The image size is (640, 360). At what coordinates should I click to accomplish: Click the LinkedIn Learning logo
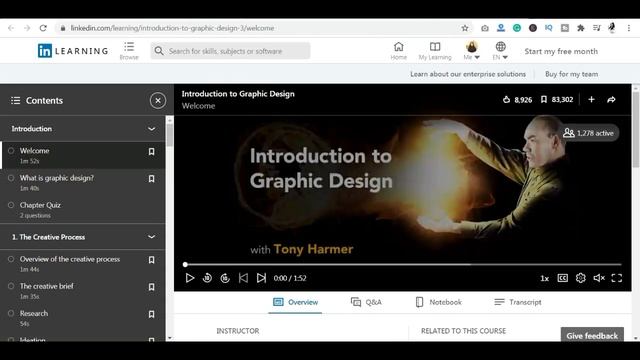73,51
